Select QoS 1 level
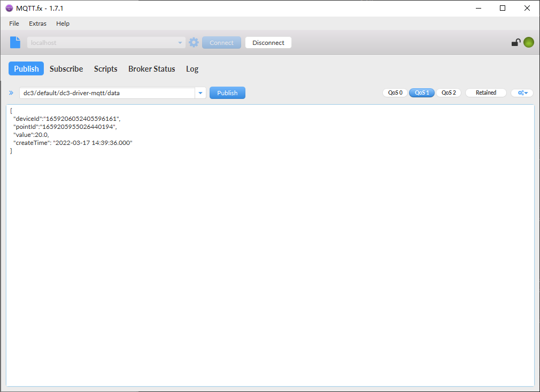This screenshot has width=540, height=392. [422, 93]
